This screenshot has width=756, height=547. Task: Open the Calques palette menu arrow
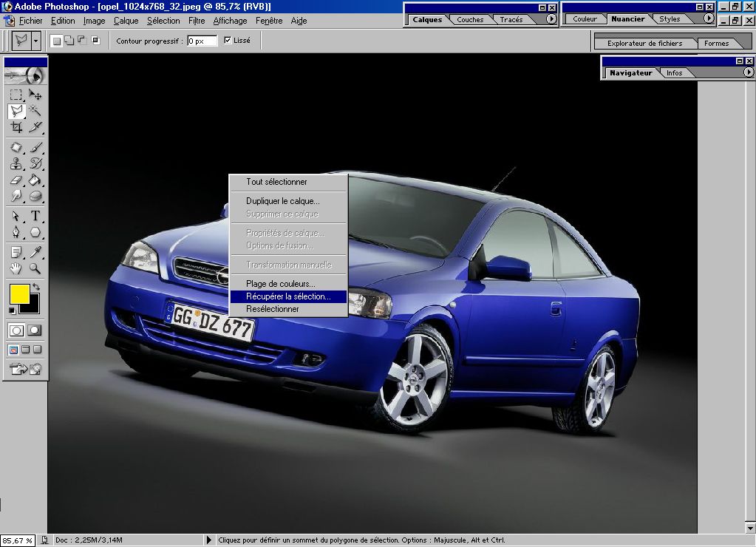point(551,19)
